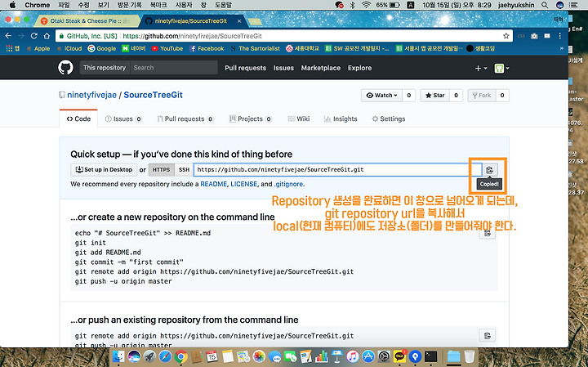The image size is (588, 367).
Task: Open the Projects tab
Action: coord(250,119)
